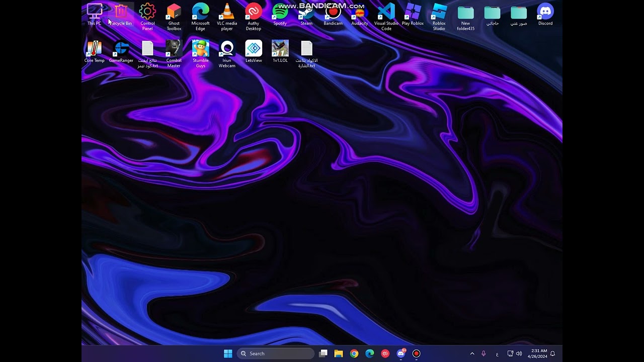Select the Discord desktop shortcut
This screenshot has height=362, width=644.
[x=545, y=15]
